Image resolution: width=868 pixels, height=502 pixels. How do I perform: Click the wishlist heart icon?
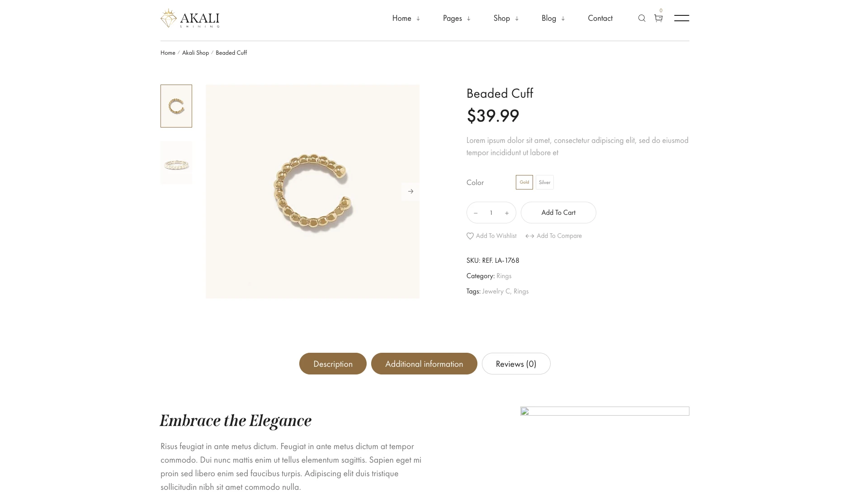470,236
